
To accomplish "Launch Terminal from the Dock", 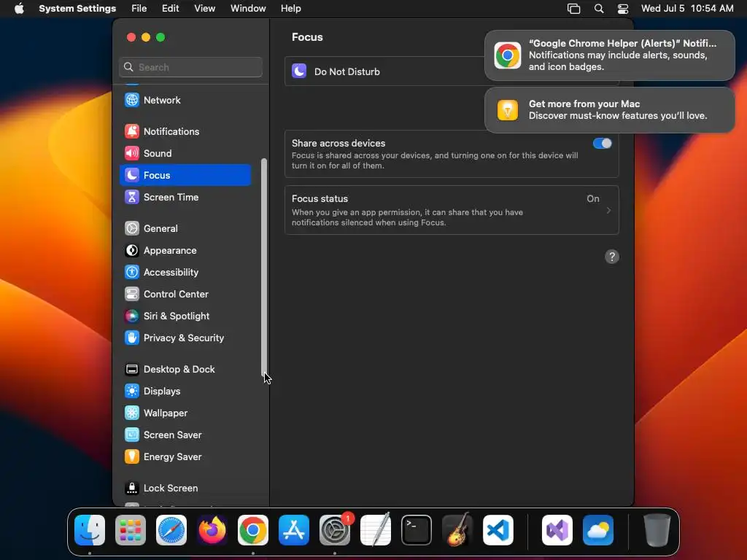I will [417, 530].
